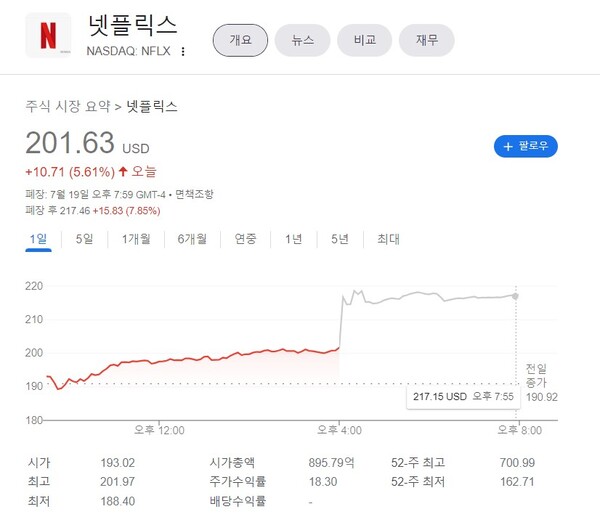600x517 pixels.
Task: Show the 최대 chart range
Action: [x=388, y=239]
